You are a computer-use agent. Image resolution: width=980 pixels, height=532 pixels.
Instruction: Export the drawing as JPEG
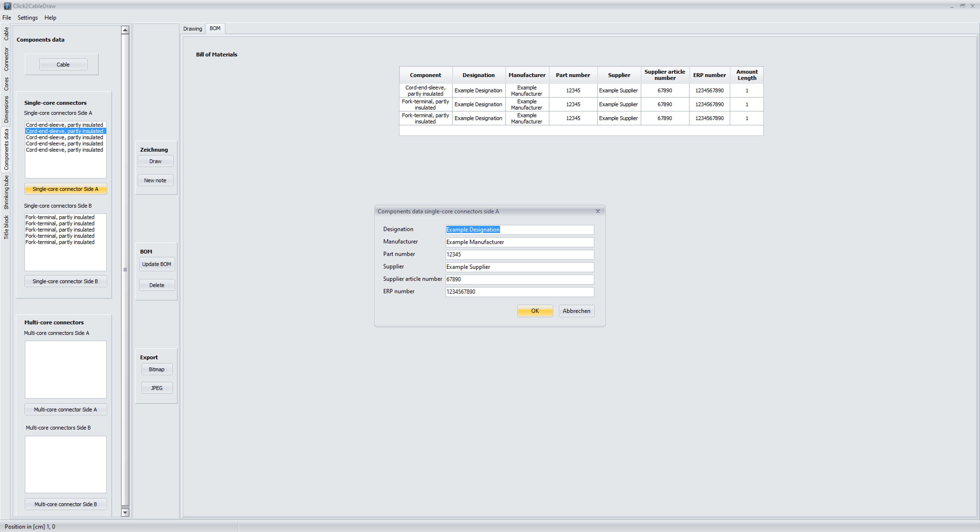pos(156,388)
